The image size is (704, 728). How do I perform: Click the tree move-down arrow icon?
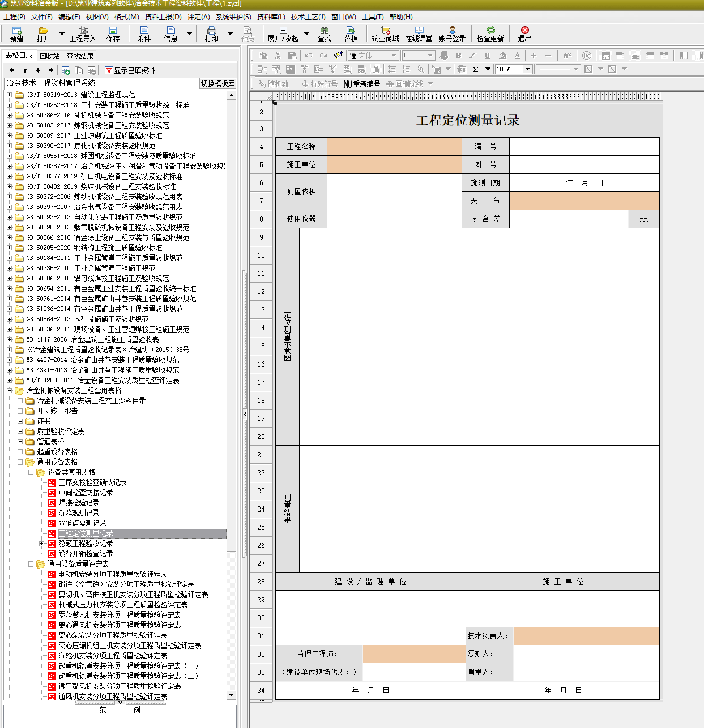pos(38,70)
